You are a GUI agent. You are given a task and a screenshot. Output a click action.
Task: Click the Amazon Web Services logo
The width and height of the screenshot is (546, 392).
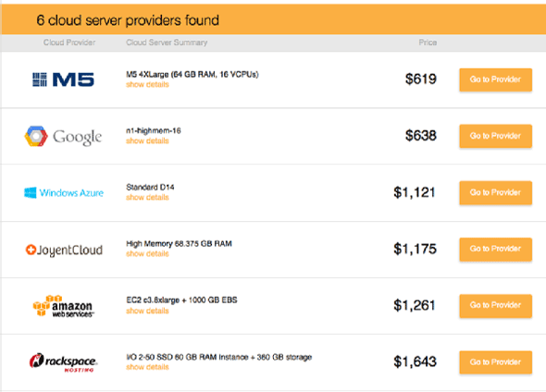tap(63, 306)
